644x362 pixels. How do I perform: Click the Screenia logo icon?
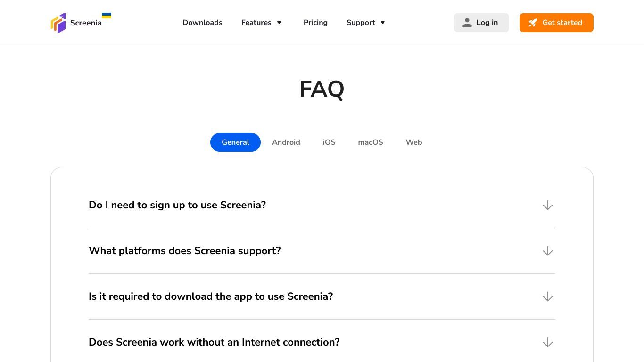coord(58,23)
